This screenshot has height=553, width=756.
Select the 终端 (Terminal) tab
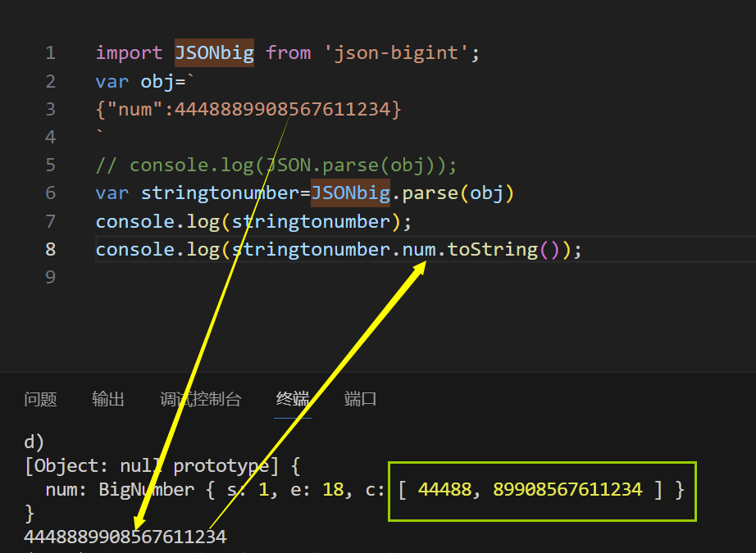click(x=293, y=399)
